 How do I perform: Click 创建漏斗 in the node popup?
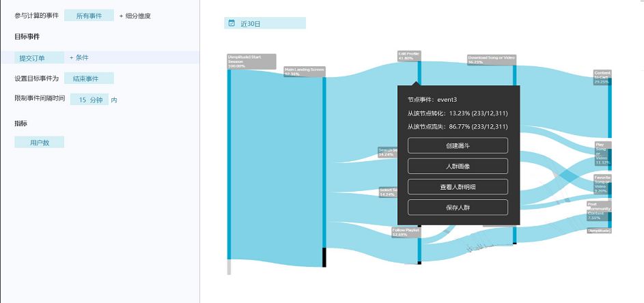point(458,145)
